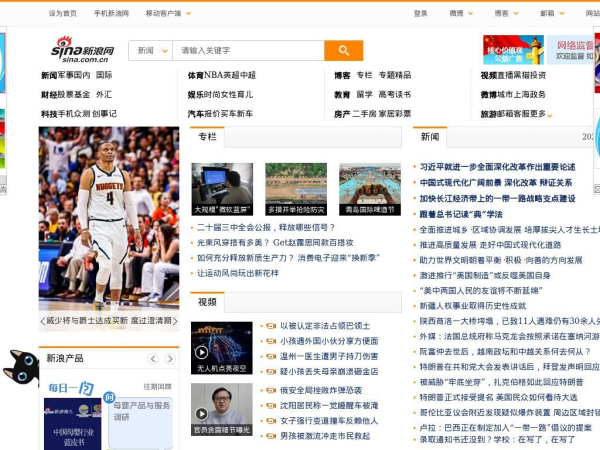This screenshot has width=600, height=450.
Task: Open the 娱乐 navigation category
Action: click(196, 95)
